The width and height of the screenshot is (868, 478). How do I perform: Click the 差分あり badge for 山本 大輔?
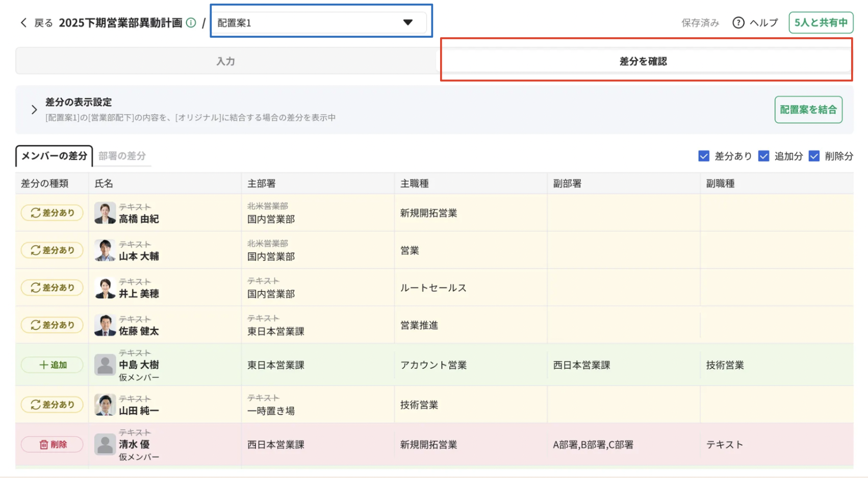(52, 250)
